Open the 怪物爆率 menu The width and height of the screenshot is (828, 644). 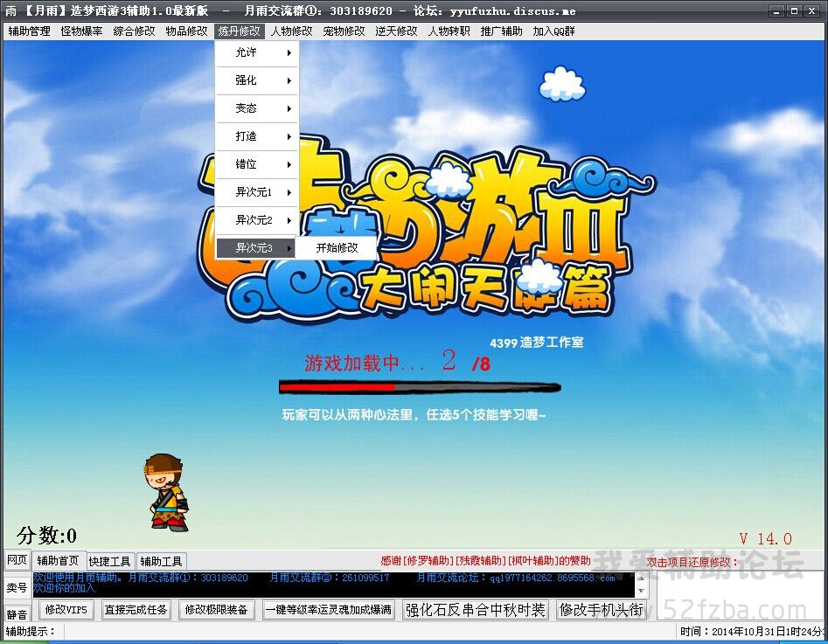pos(81,31)
